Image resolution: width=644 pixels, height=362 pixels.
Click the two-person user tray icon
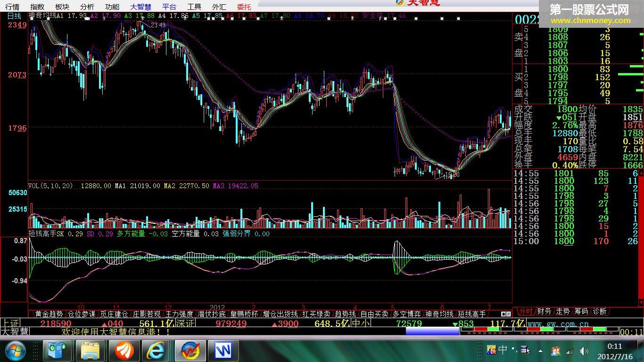point(555,351)
